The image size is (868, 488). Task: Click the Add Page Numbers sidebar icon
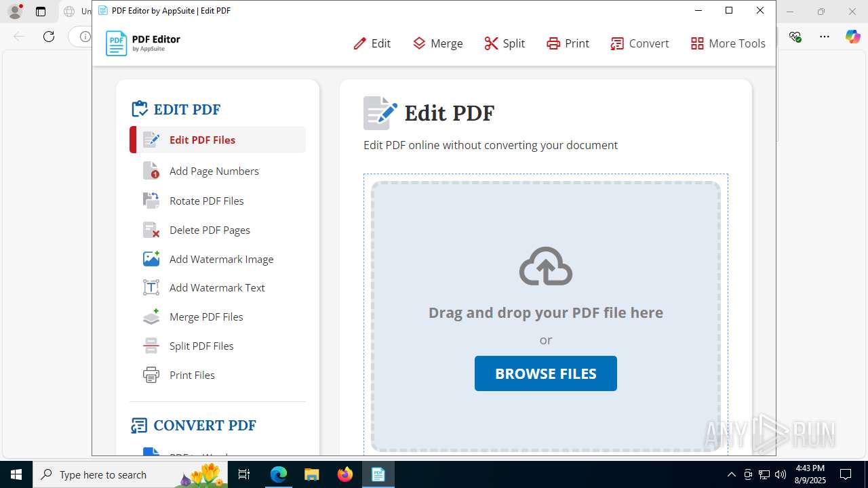(x=151, y=171)
